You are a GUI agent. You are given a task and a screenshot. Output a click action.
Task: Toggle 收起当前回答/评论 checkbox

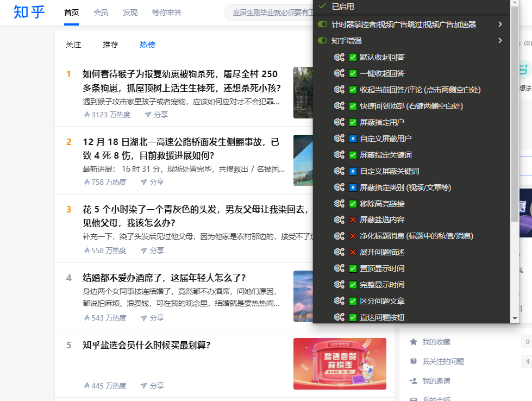click(x=353, y=90)
